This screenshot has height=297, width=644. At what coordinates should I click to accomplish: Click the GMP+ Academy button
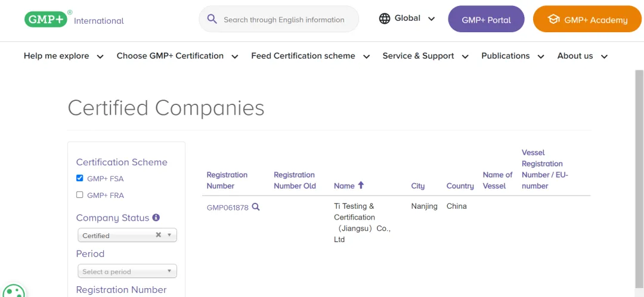pyautogui.click(x=587, y=20)
